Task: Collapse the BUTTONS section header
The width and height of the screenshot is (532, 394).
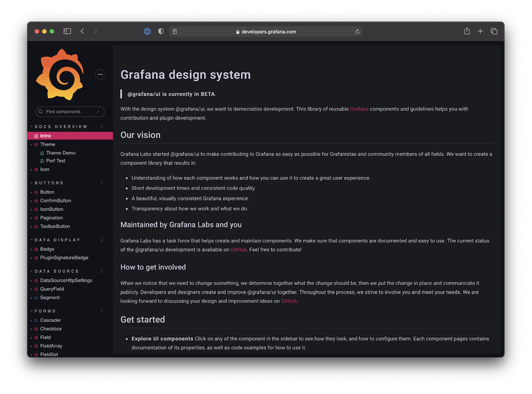Action: [49, 182]
